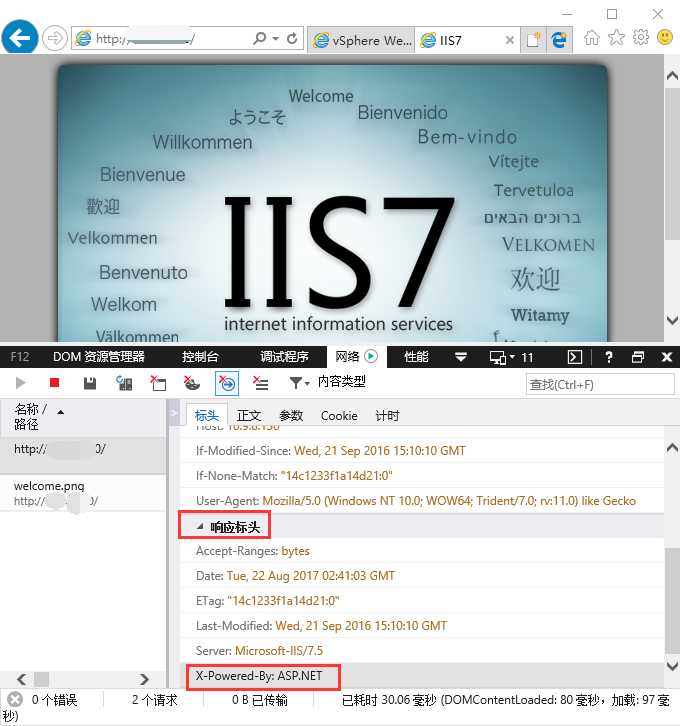This screenshot has height=726, width=680.
Task: Click the clear session list icon
Action: (x=261, y=383)
